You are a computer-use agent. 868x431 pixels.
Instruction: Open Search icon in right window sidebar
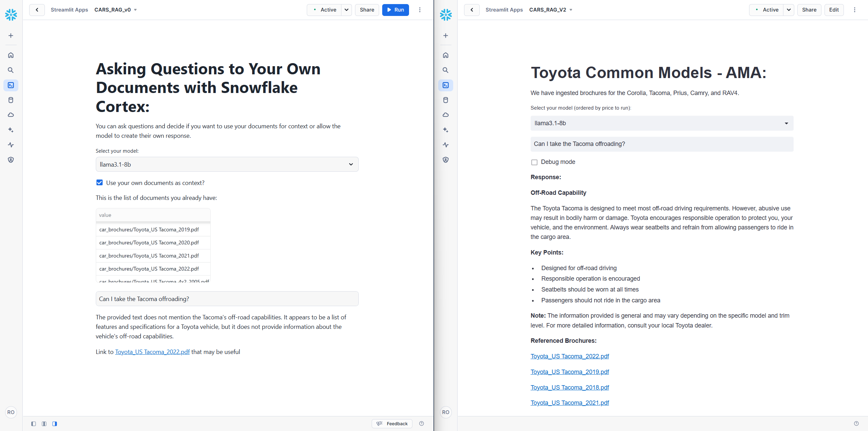tap(446, 70)
